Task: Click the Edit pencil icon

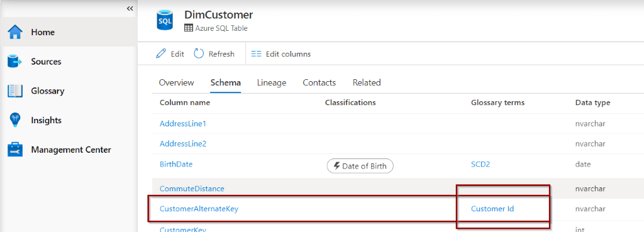Action: pyautogui.click(x=161, y=54)
